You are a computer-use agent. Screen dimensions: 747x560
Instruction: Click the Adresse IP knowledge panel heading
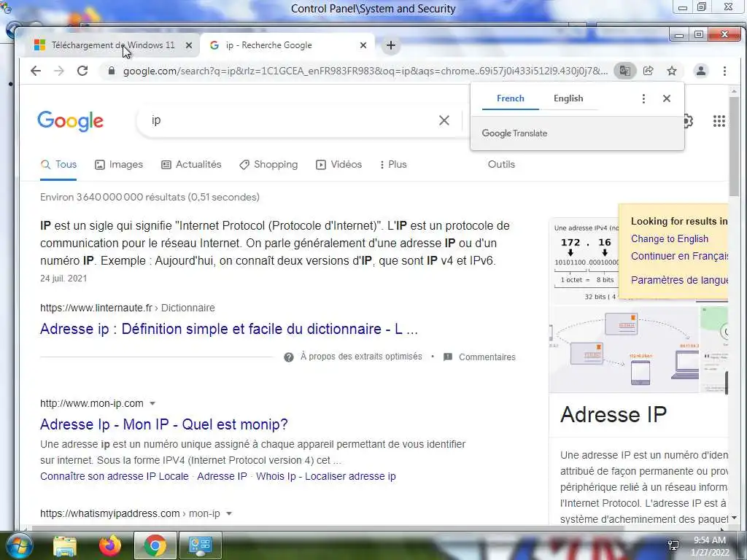(x=614, y=415)
